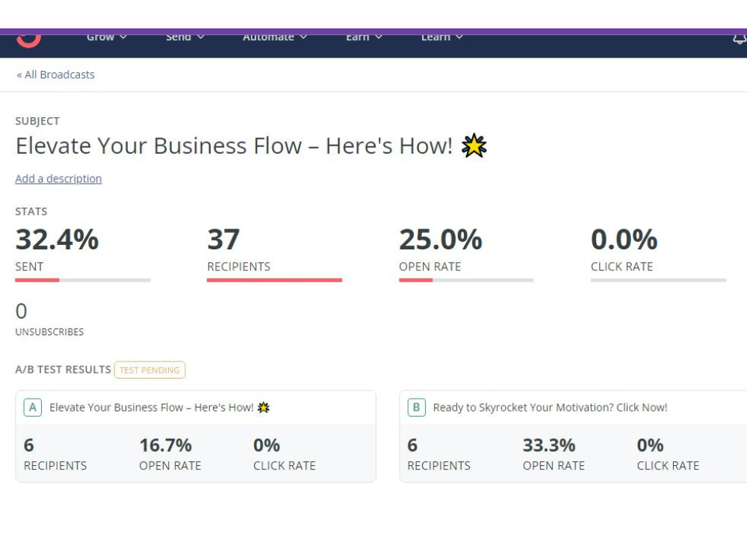Click variant A subject line text
This screenshot has width=747, height=560.
click(x=152, y=408)
